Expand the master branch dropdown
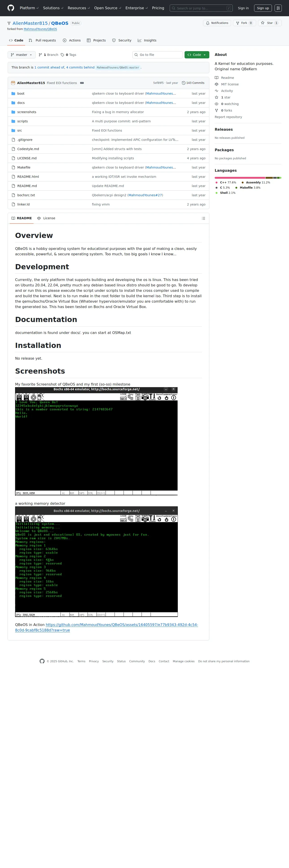Viewport: 289px width, 868px height. click(x=22, y=55)
